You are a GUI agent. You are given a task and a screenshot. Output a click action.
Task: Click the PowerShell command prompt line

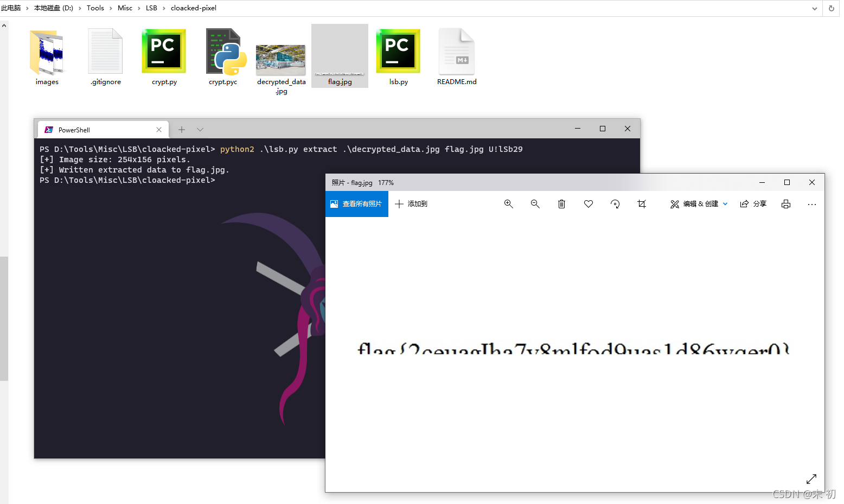click(x=127, y=180)
